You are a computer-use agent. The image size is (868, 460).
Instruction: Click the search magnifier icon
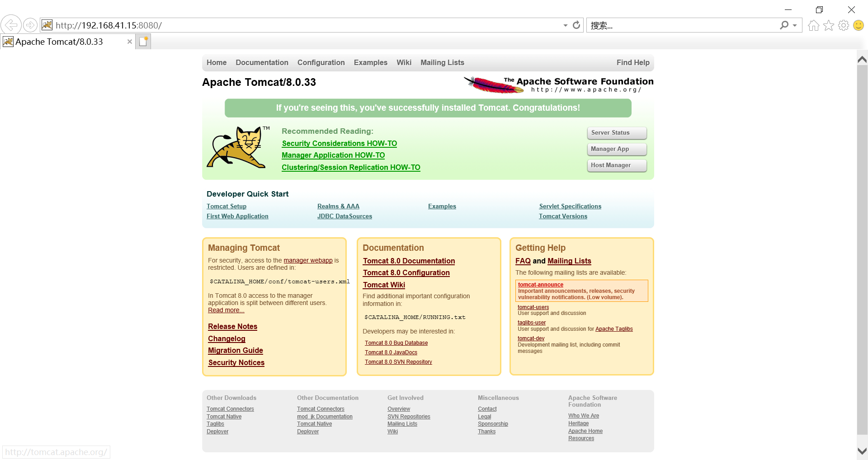(784, 25)
